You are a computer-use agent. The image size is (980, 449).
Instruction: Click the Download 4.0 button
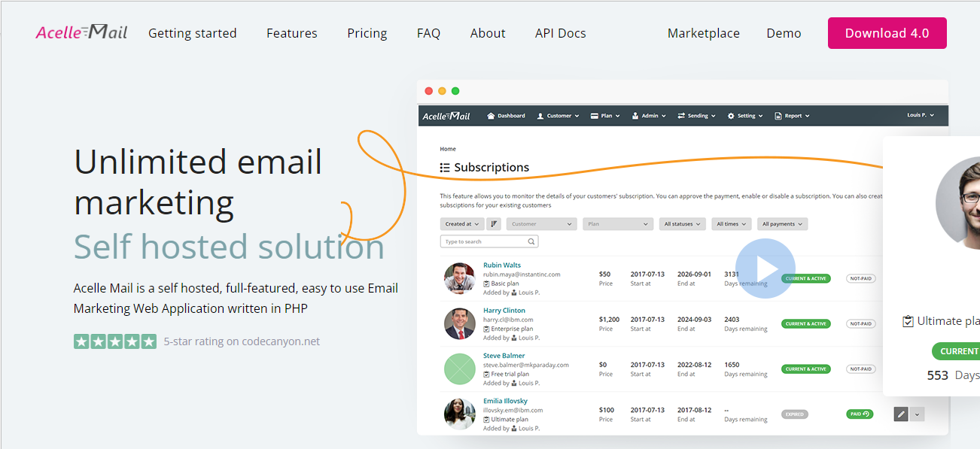[887, 33]
